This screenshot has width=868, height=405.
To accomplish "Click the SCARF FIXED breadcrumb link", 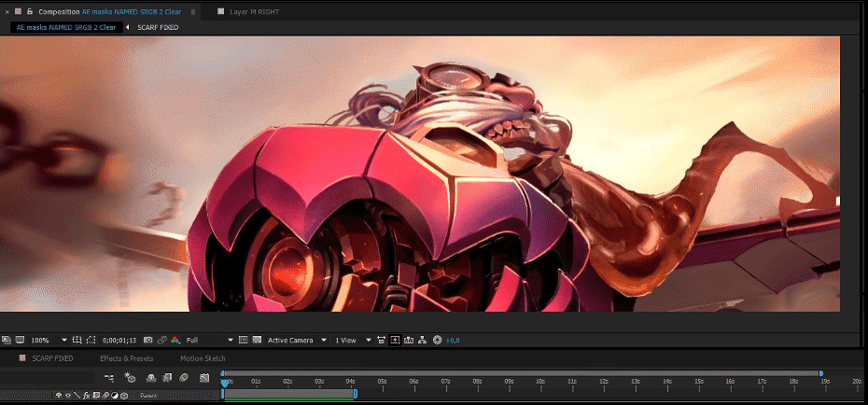I will pos(157,28).
